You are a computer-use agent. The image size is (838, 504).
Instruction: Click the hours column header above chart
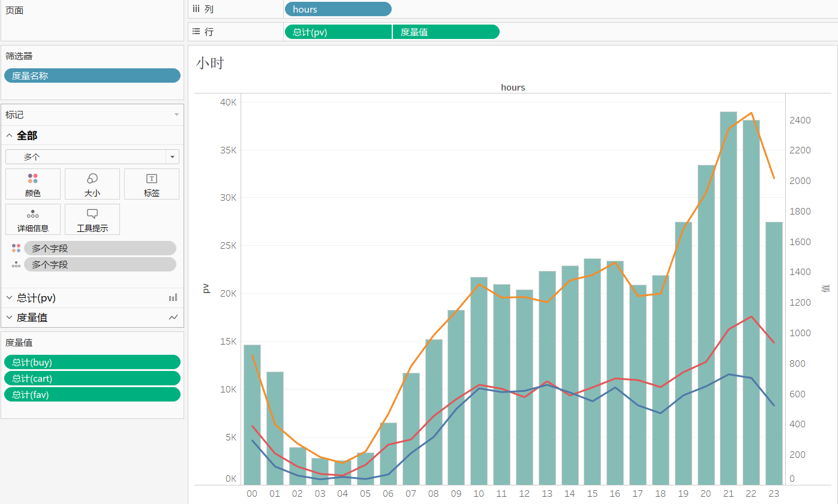pos(513,87)
